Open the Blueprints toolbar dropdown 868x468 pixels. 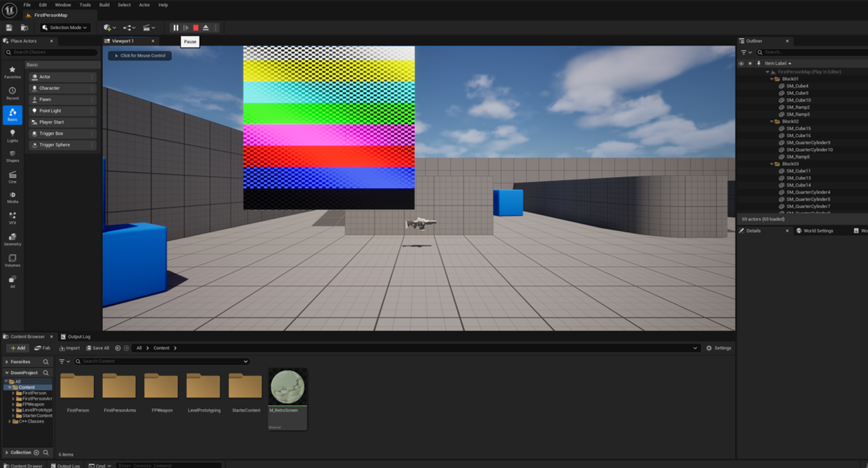pyautogui.click(x=129, y=28)
